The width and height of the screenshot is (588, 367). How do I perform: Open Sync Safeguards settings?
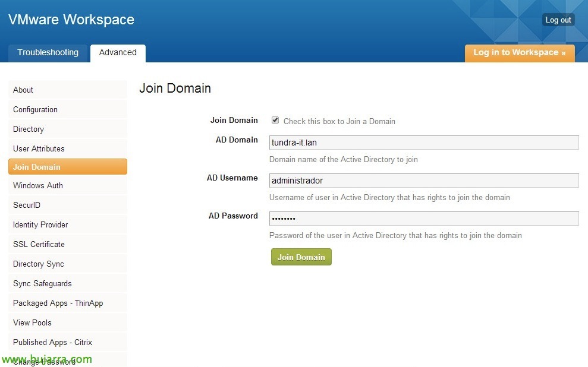tap(68, 283)
